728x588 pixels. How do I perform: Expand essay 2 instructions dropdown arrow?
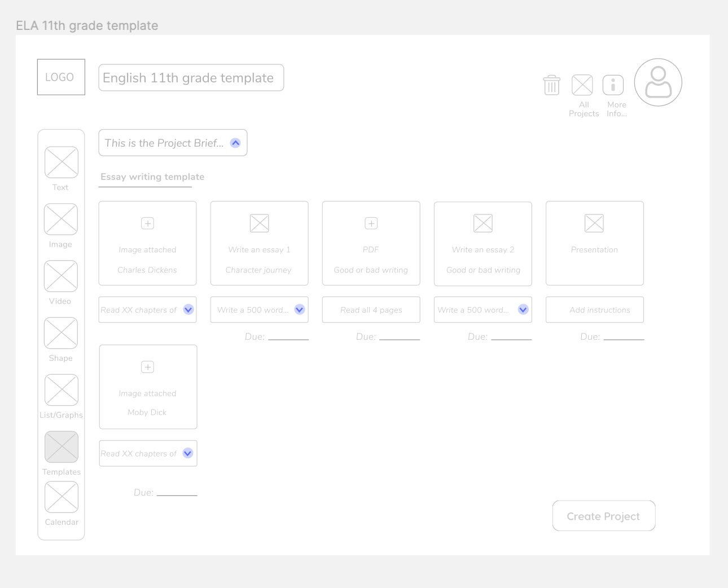click(x=523, y=310)
